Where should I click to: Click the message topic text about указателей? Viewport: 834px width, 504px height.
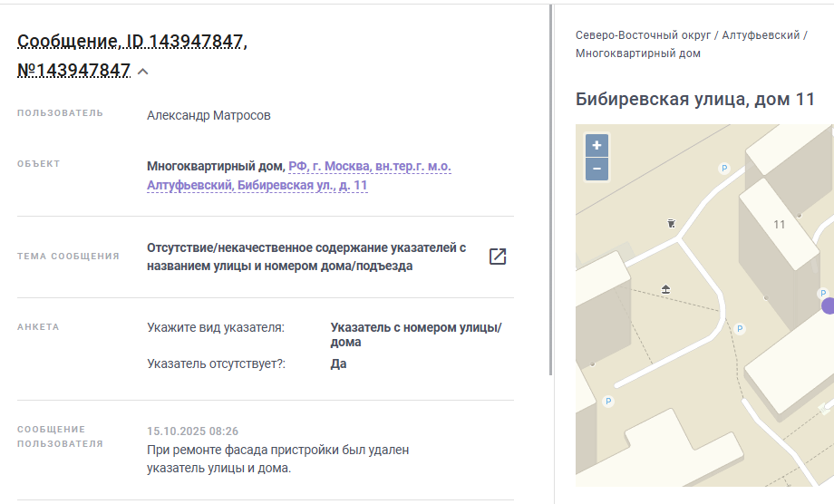pos(306,257)
